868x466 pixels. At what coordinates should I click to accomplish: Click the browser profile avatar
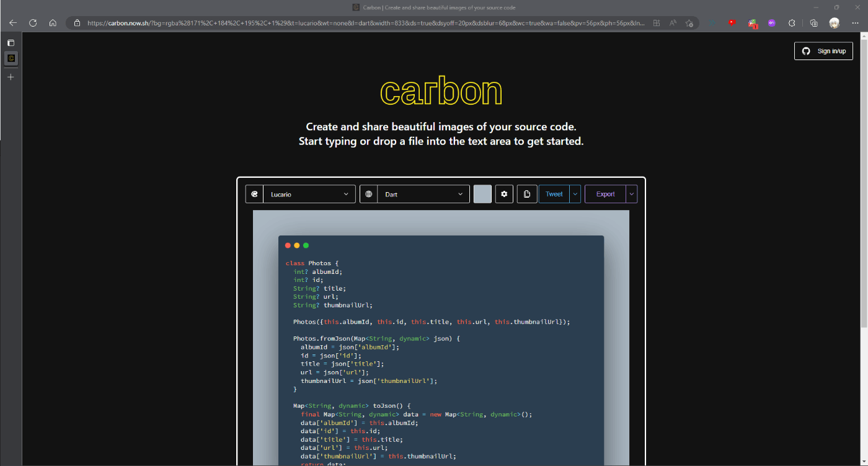point(834,23)
